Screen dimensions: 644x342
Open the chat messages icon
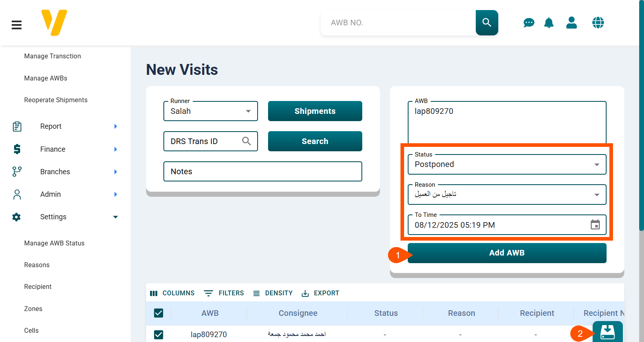click(x=528, y=23)
